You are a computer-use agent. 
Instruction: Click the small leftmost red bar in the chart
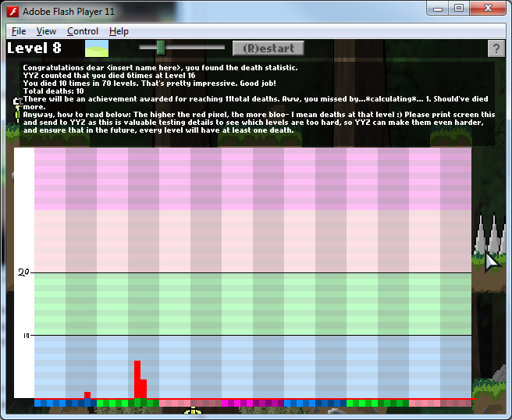[x=87, y=395]
